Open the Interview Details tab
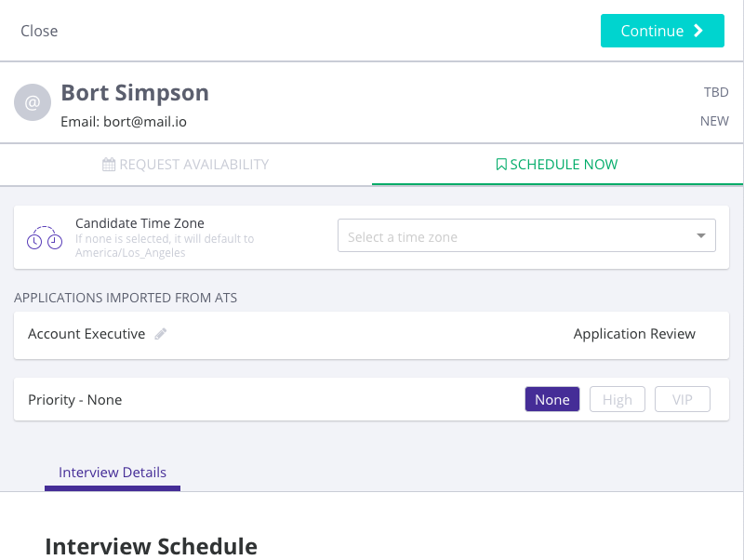 coord(113,473)
